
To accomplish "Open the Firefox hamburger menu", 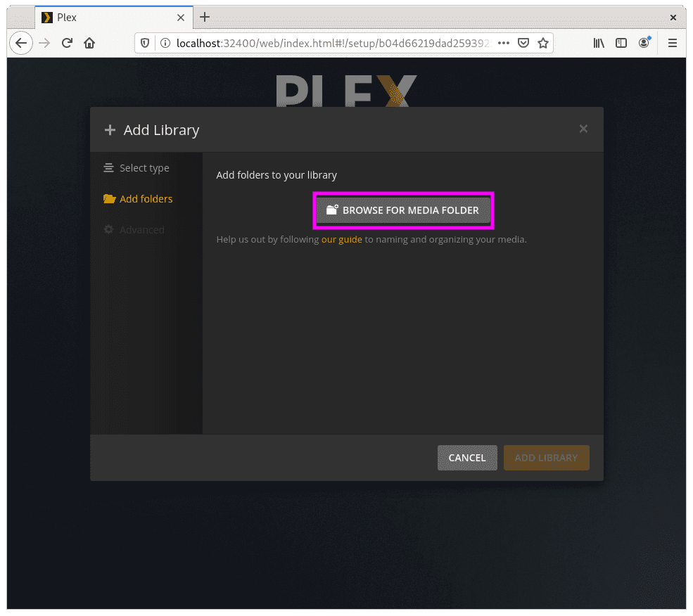I will click(672, 43).
